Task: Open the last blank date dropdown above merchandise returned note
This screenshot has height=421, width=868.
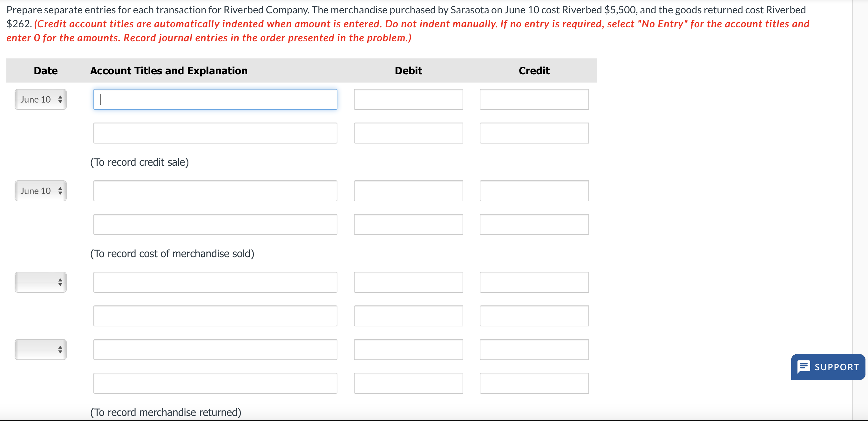Action: click(40, 349)
